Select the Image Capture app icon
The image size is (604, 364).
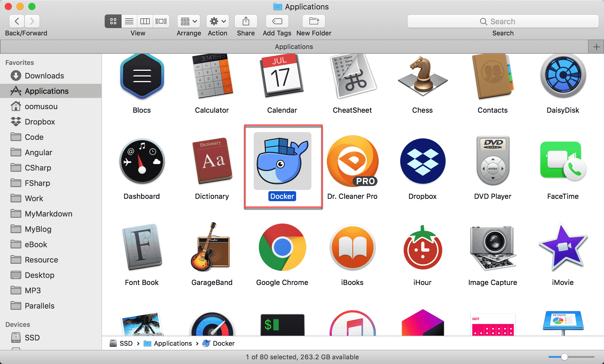[x=493, y=248]
